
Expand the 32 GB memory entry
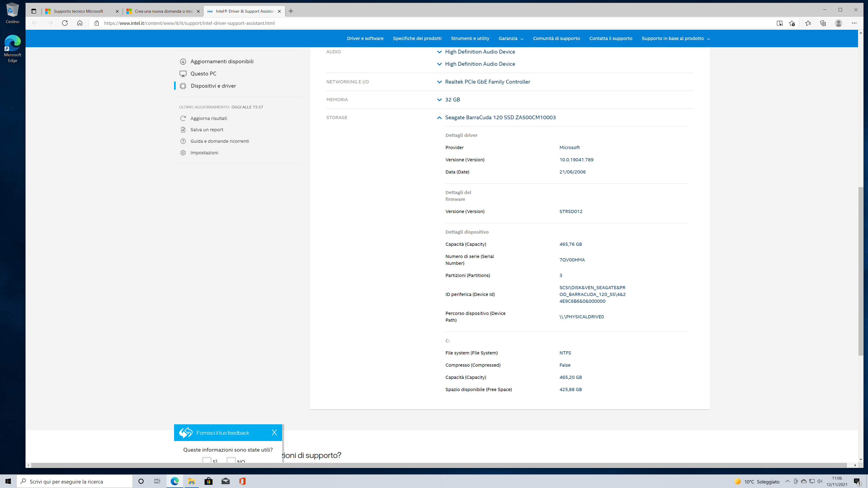[x=439, y=100]
